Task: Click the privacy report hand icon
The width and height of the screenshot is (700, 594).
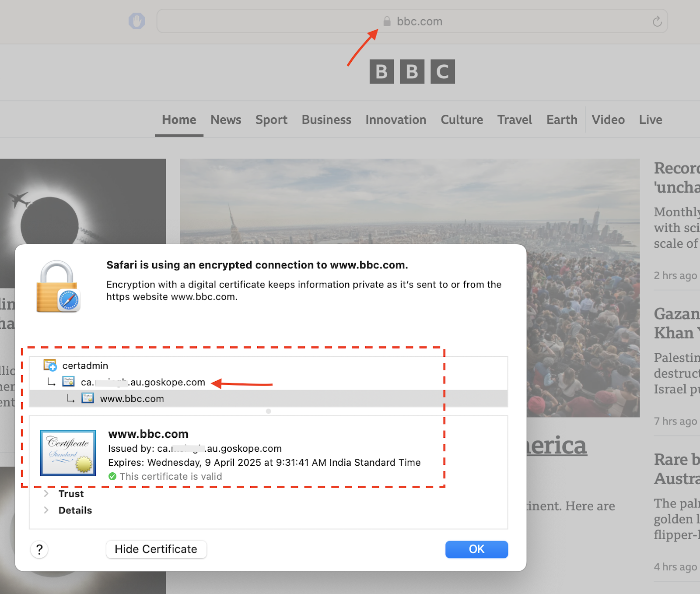Action: coord(137,21)
